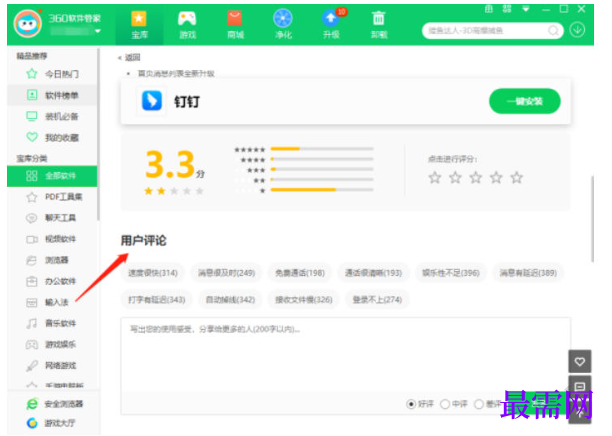
Task: Click the 360 mascot avatar
Action: click(x=28, y=24)
